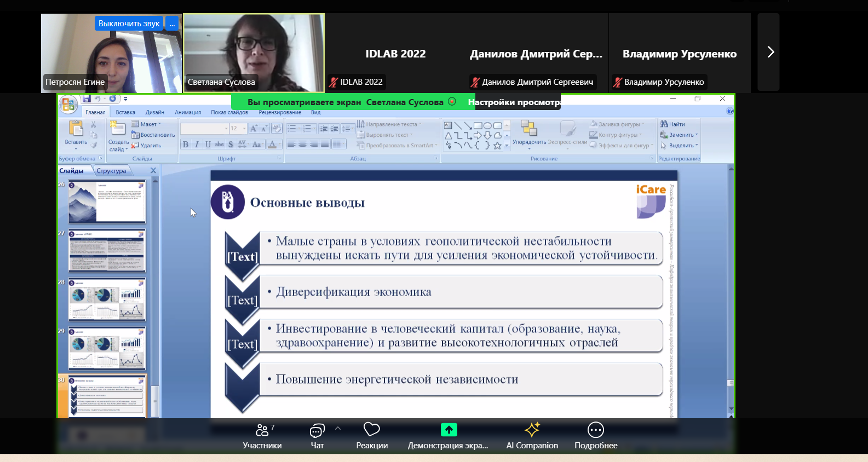The image size is (868, 462).
Task: Expand the chat options chevron arrow
Action: [x=338, y=429]
